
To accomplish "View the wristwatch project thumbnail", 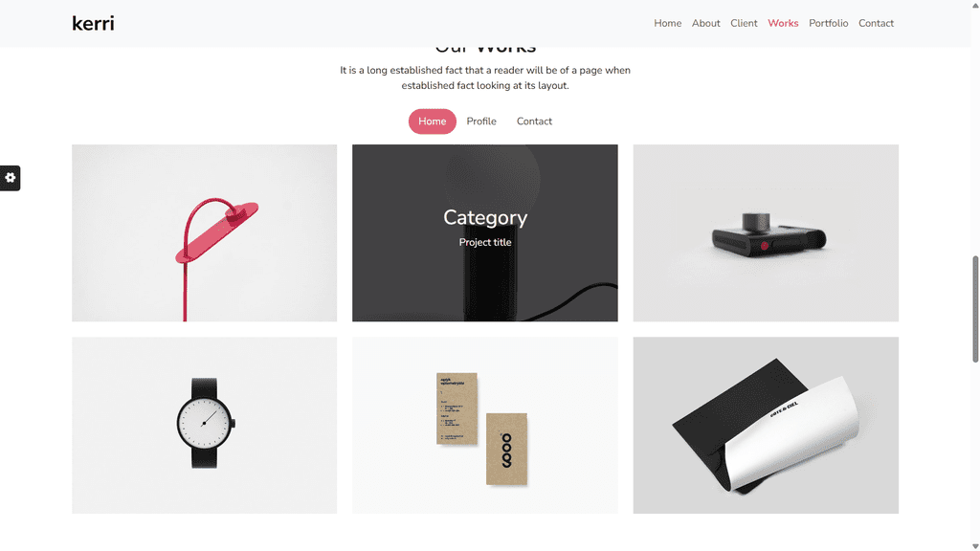I will coord(205,426).
